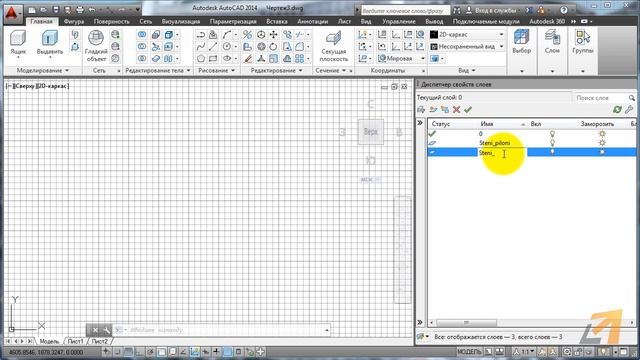Switch to the Лист1 layout tab
Screen dimensions: 640x360
pyautogui.click(x=75, y=341)
